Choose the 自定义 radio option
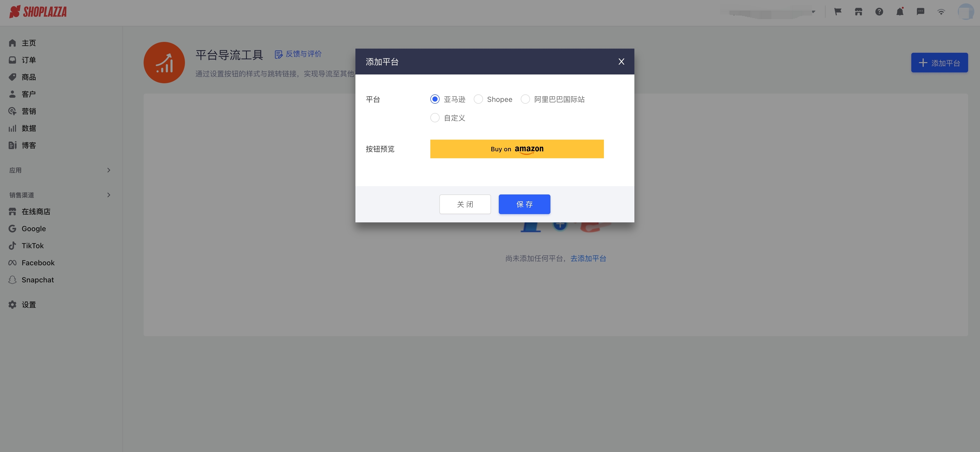Screen dimensions: 980x452 435,118
